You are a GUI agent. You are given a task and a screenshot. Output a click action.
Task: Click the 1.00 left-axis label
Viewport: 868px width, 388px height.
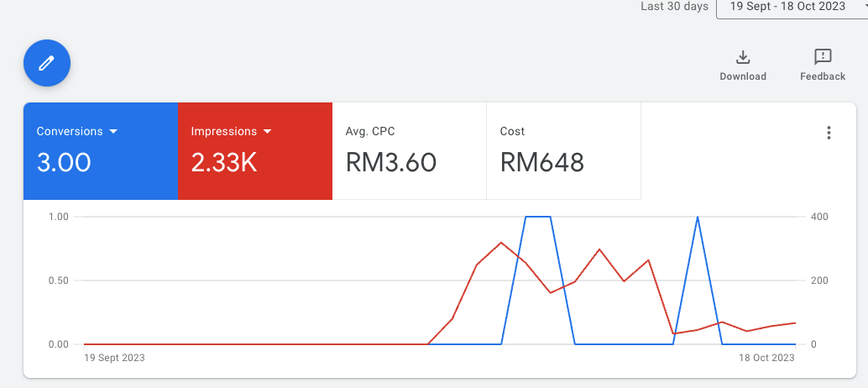click(x=57, y=217)
